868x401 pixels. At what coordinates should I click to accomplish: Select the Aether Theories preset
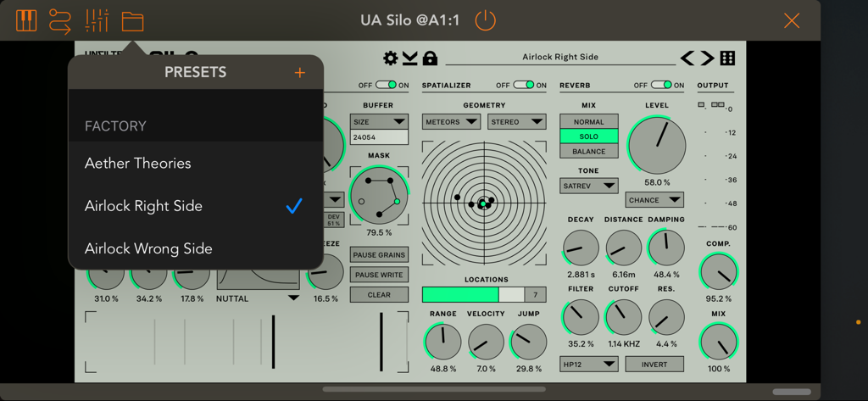196,164
